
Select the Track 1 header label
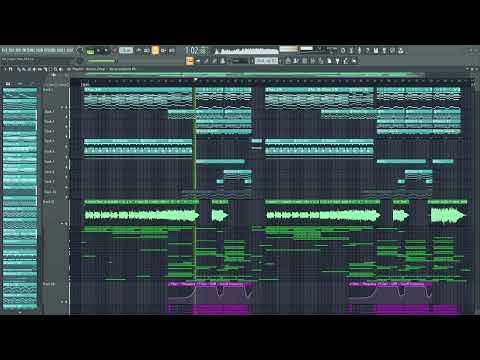tap(48, 90)
